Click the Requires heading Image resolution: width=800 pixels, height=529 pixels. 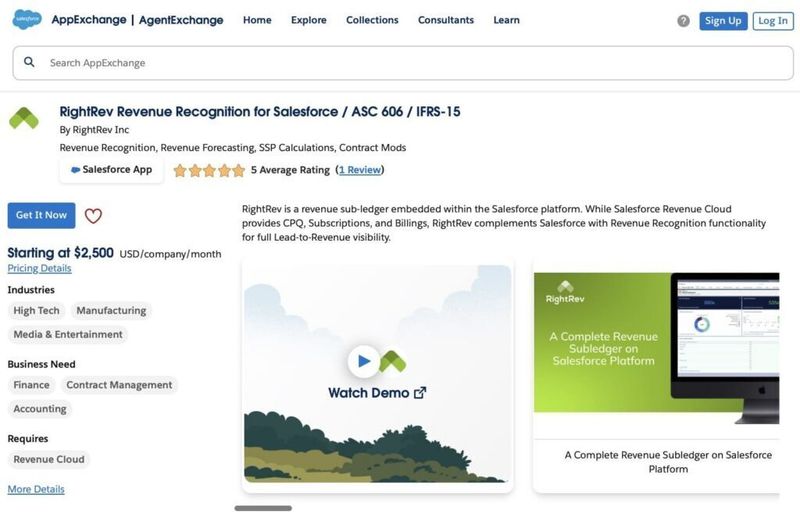coord(28,439)
